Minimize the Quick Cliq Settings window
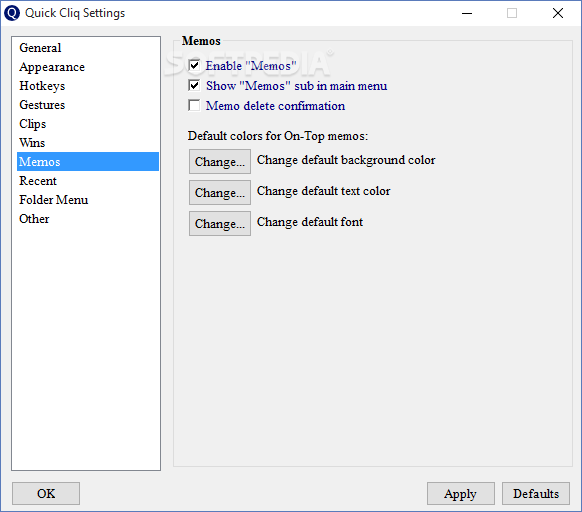Screen dimensions: 582x512 pyautogui.click(x=467, y=13)
